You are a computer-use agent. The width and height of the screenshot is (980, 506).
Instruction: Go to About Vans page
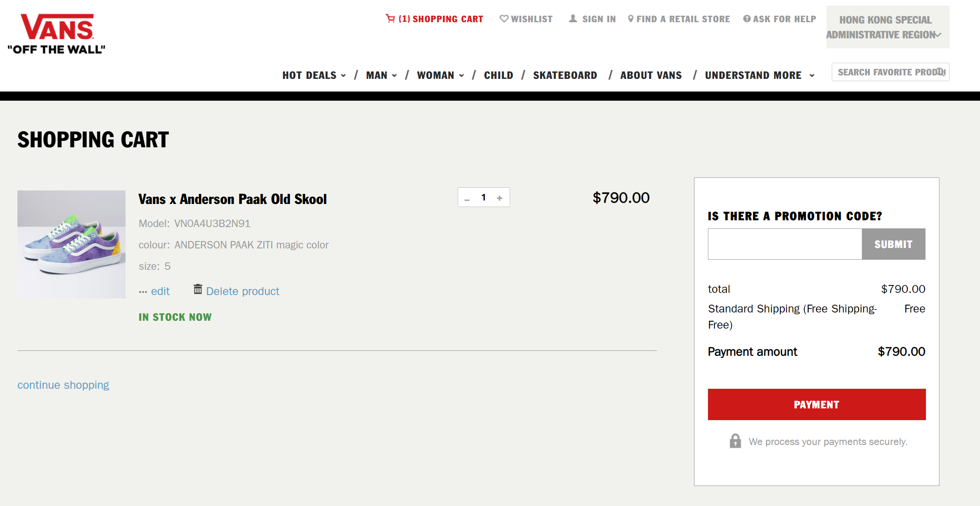click(651, 75)
